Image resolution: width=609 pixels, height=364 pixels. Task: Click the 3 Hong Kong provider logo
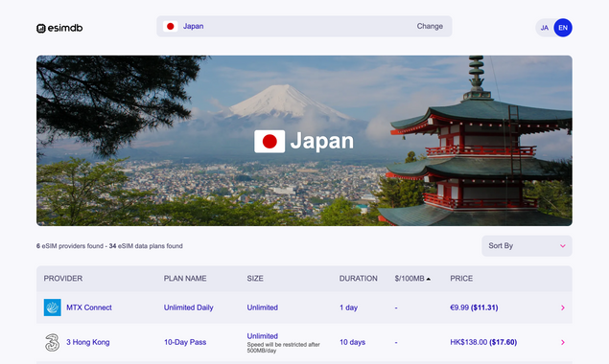pos(53,342)
